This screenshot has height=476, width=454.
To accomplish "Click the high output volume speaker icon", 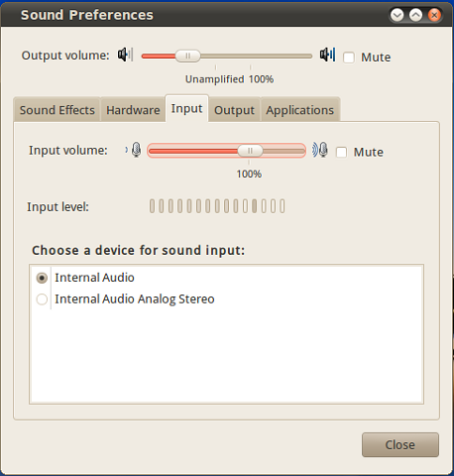I will pyautogui.click(x=327, y=55).
